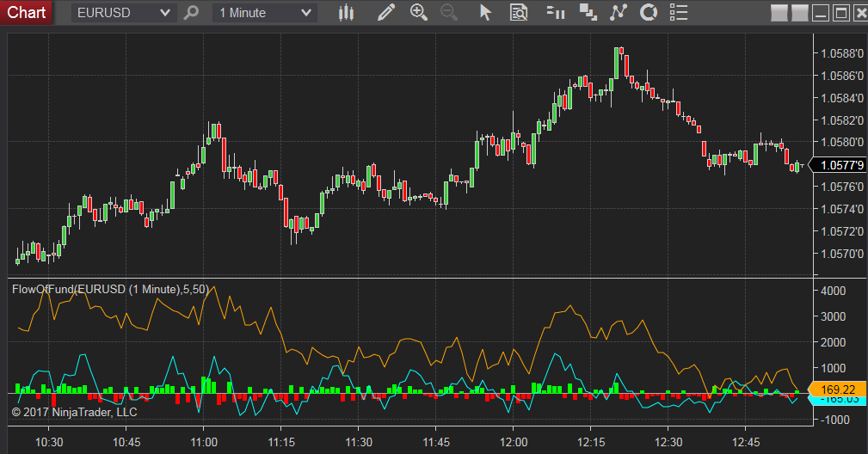Click the orange indicator value 169.22
This screenshot has height=454, width=868.
pyautogui.click(x=838, y=390)
